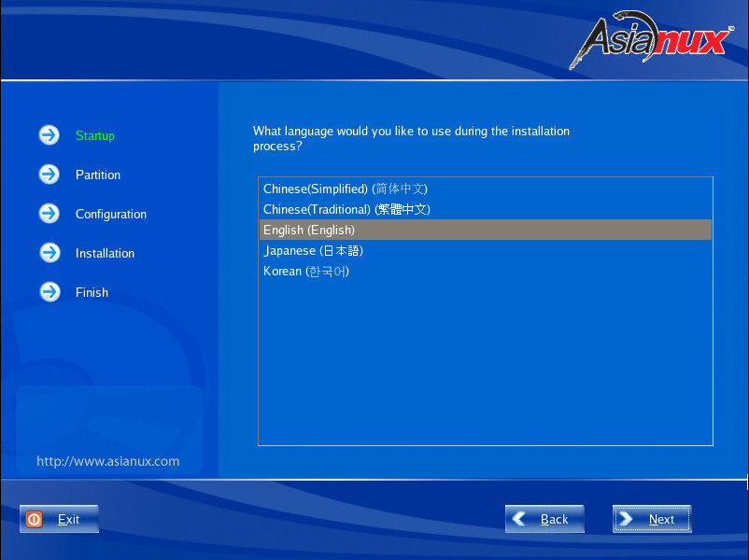Click the arrow icon beside Startup
Image resolution: width=749 pixels, height=560 pixels.
point(49,134)
